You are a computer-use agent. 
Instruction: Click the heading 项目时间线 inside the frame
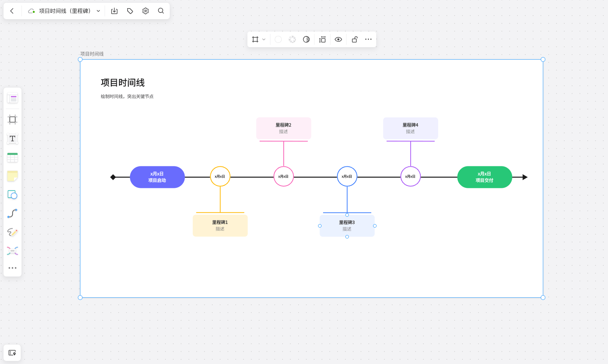(x=123, y=83)
